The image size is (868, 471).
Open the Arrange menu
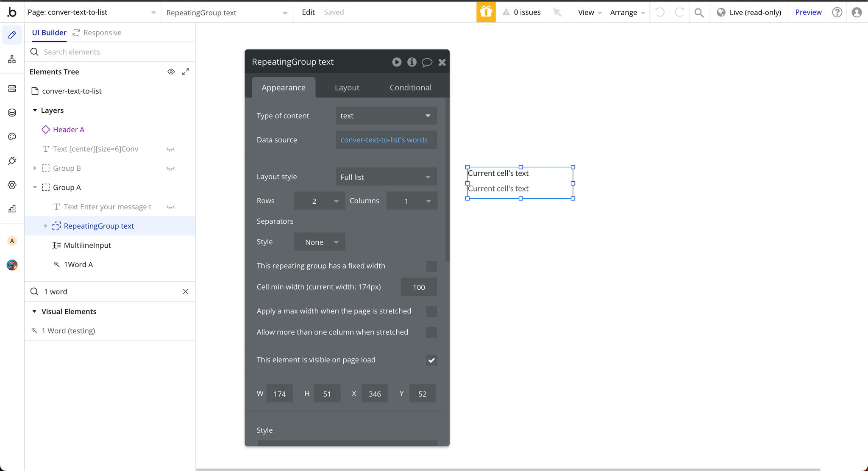[628, 13]
